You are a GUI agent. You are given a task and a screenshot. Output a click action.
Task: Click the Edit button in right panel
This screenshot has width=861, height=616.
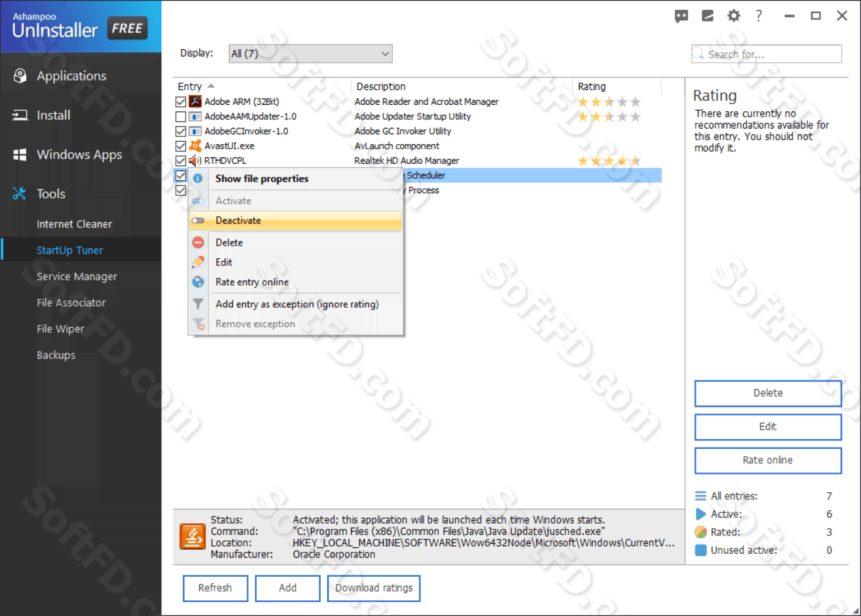pos(768,427)
